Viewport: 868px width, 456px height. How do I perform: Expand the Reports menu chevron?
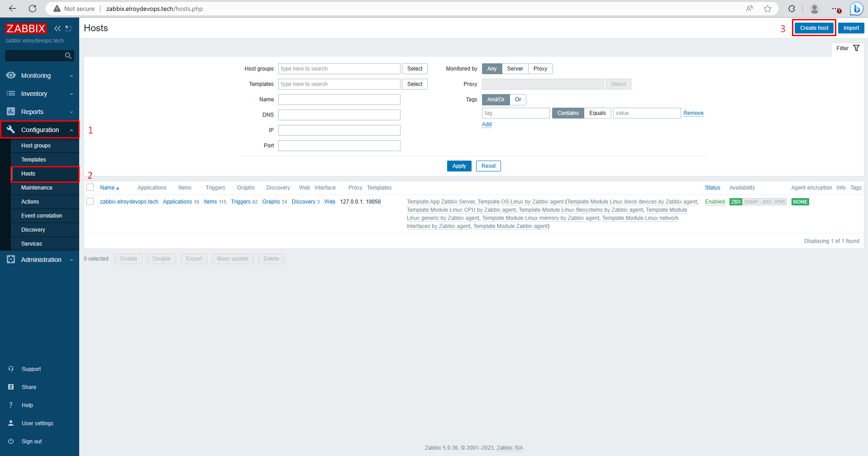click(x=72, y=112)
